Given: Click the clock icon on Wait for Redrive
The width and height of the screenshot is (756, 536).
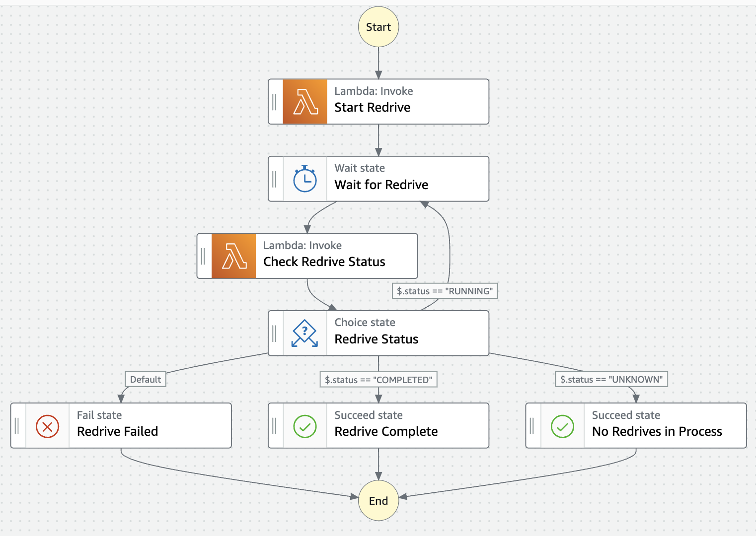Looking at the screenshot, I should tap(304, 179).
